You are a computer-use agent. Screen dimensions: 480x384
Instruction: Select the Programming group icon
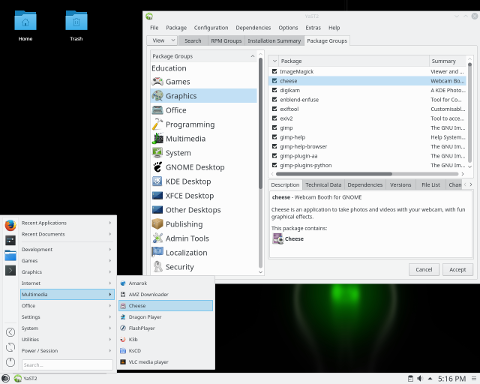click(x=157, y=124)
